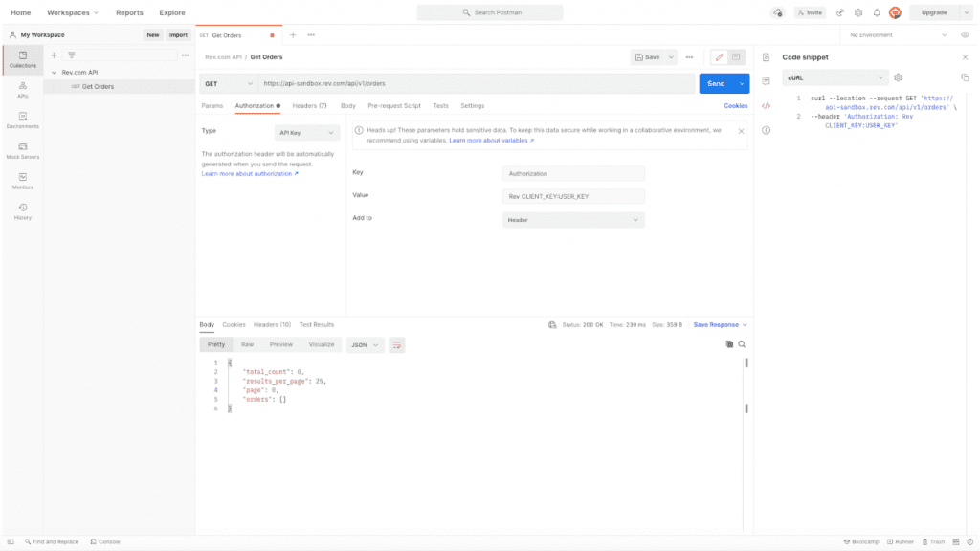Copy the cURL code snippet
Screen dimensions: 980x551
pos(965,77)
